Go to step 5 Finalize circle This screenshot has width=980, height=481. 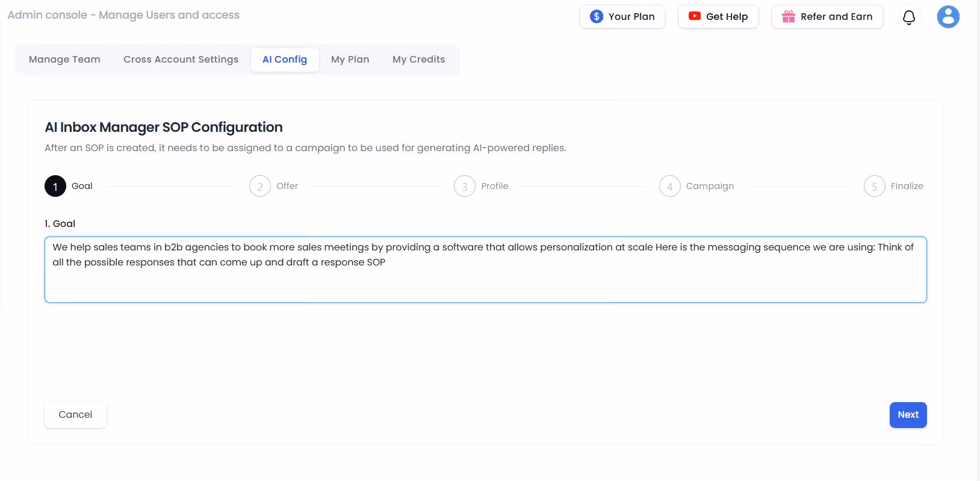tap(875, 186)
